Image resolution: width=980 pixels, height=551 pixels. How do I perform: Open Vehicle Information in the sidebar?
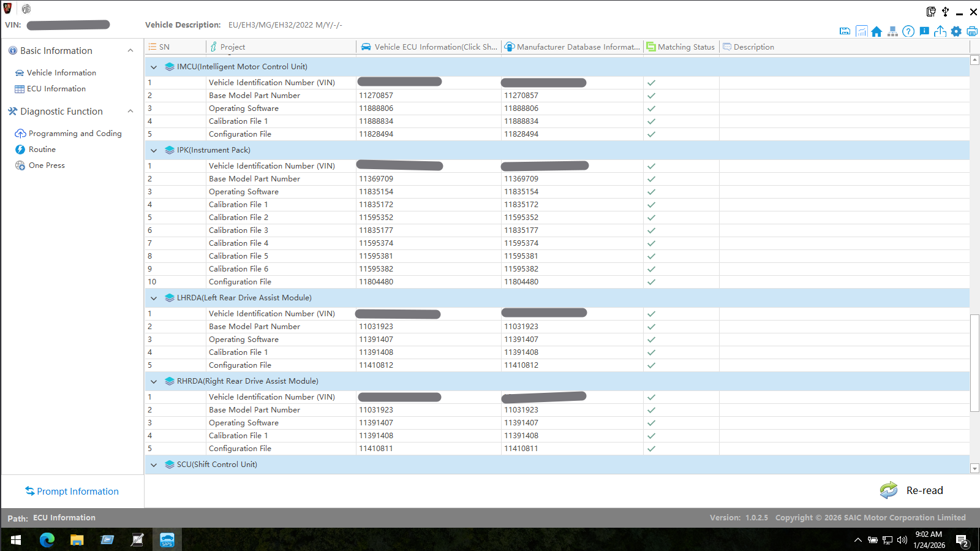[x=61, y=73]
